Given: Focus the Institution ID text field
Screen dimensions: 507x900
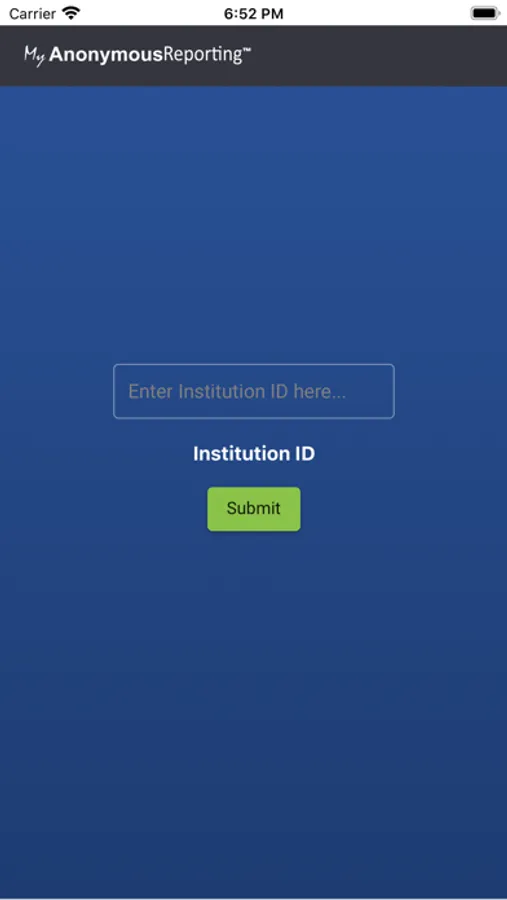Looking at the screenshot, I should (254, 391).
